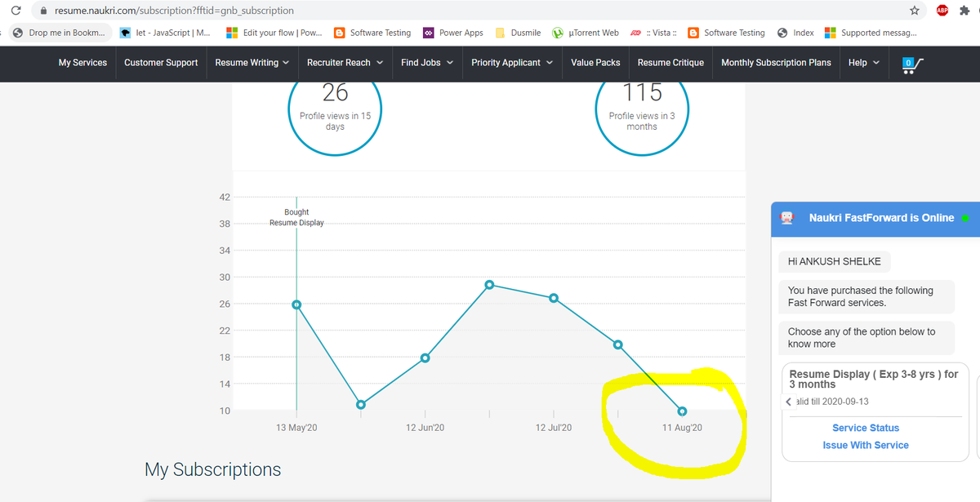Click 'Naukri FastForward is Online' chat header
The width and height of the screenshot is (980, 502).
pos(875,218)
